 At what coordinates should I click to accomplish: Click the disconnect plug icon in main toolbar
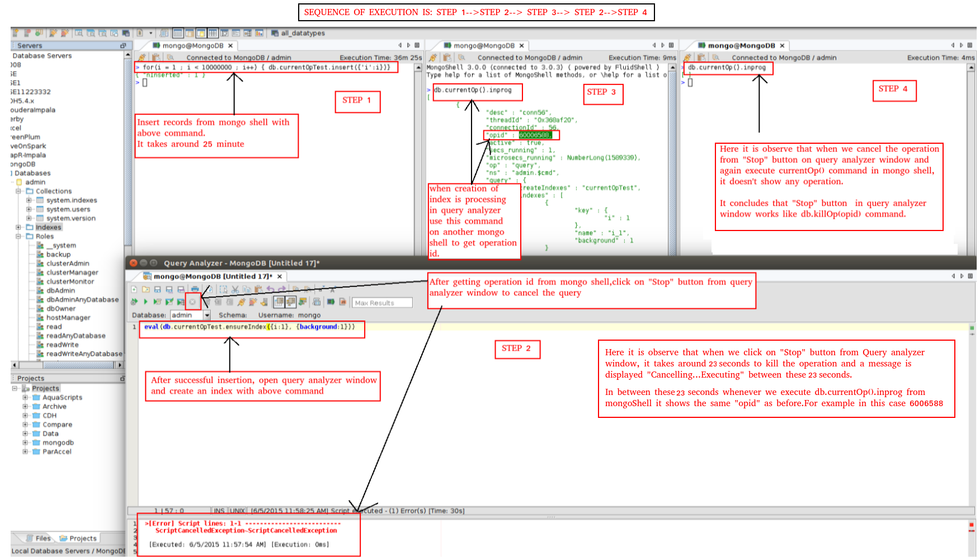tap(65, 33)
